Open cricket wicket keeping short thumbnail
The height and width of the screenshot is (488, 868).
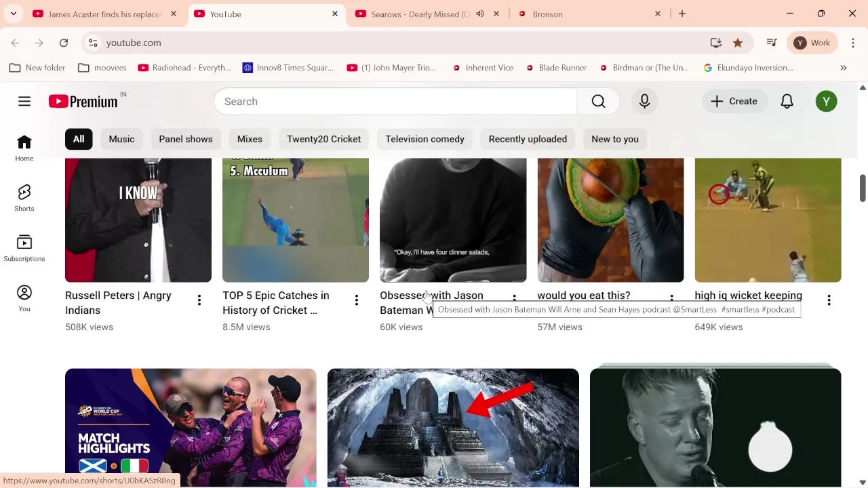pos(768,220)
